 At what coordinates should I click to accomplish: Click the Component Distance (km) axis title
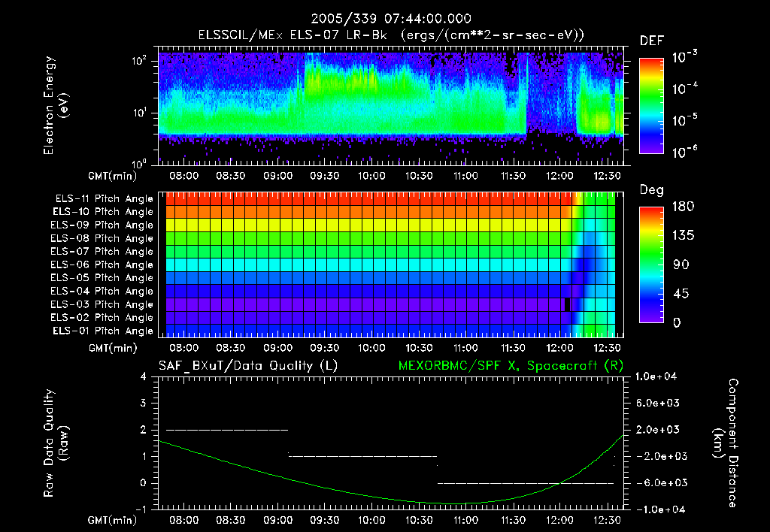tap(726, 443)
